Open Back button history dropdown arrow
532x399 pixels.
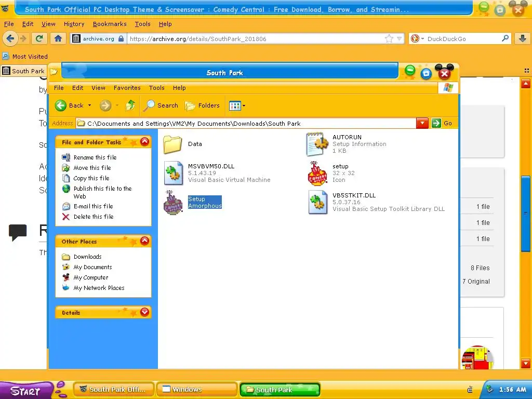(x=89, y=105)
